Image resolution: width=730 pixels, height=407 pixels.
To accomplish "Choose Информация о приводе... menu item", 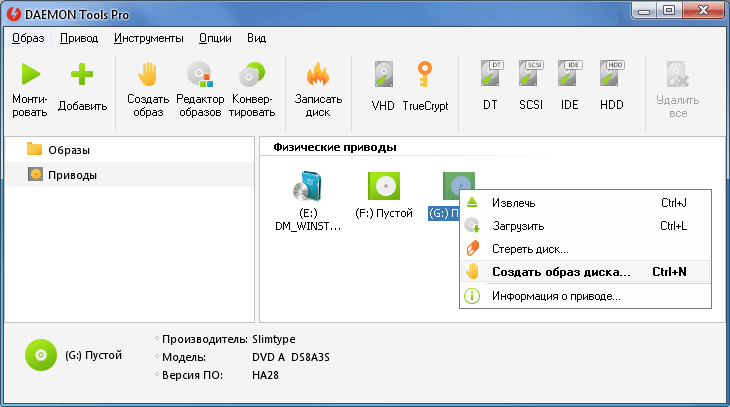I will (x=556, y=296).
